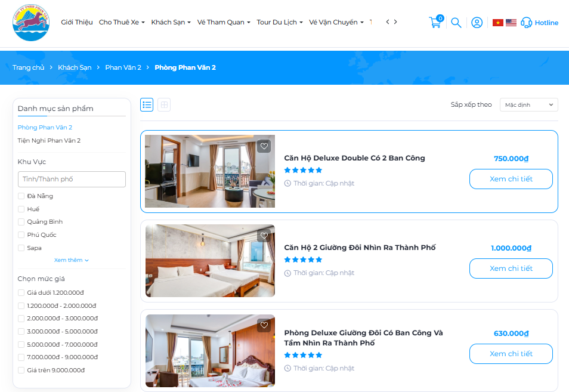569x392 pixels.
Task: Switch to list view layout
Action: pos(147,105)
